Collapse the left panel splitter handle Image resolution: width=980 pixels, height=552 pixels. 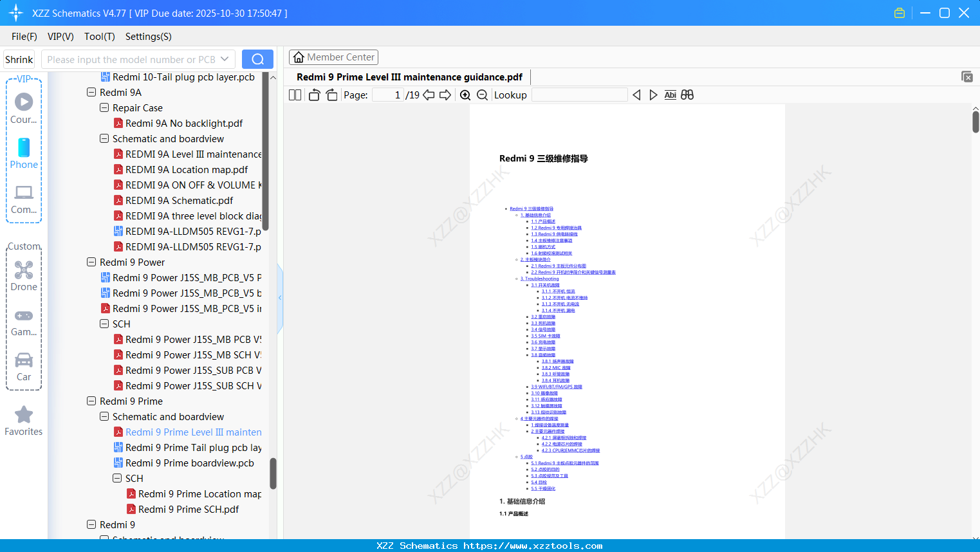(x=280, y=298)
